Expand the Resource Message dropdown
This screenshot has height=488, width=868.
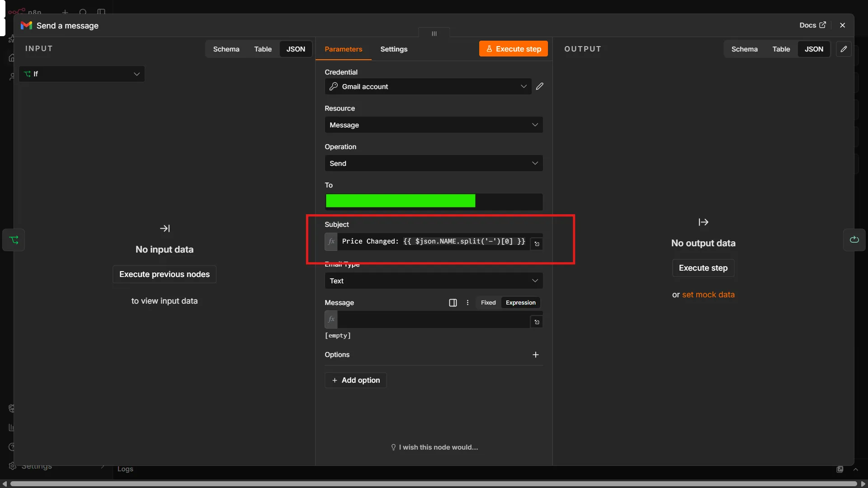pyautogui.click(x=434, y=125)
